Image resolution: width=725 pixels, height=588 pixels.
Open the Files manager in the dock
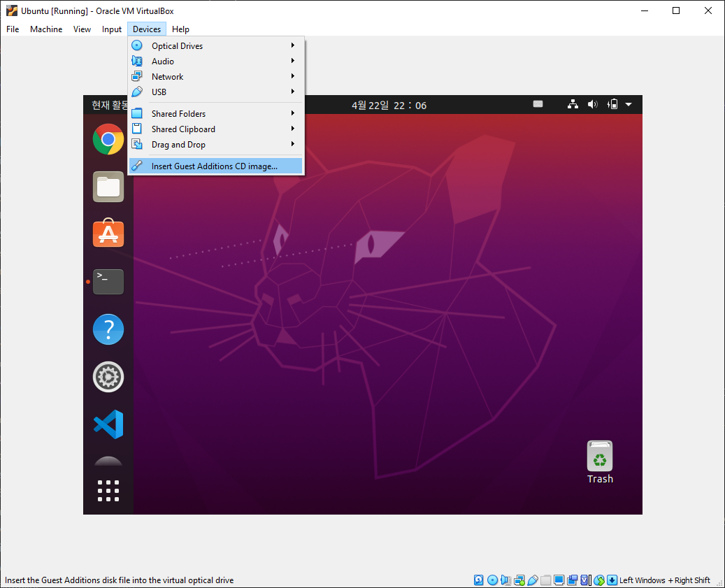108,187
